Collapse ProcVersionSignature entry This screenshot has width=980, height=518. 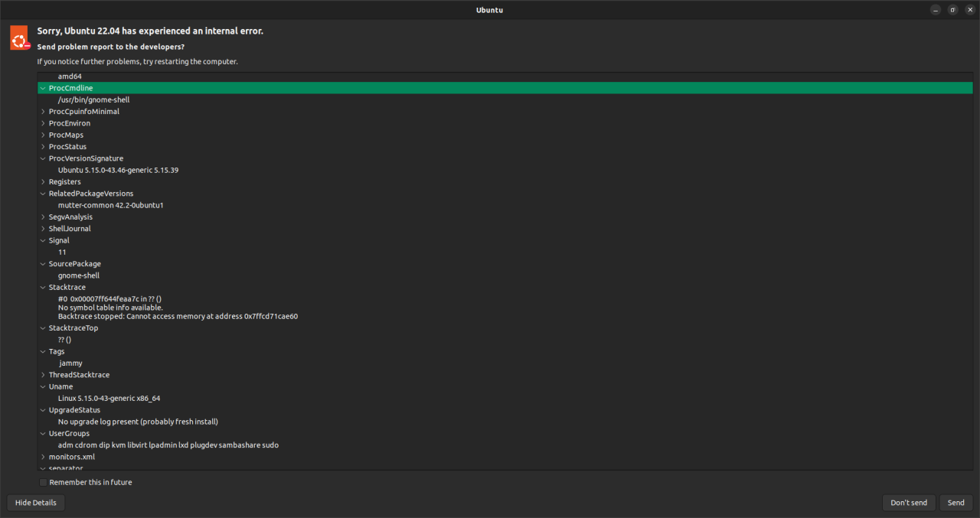[x=43, y=158]
